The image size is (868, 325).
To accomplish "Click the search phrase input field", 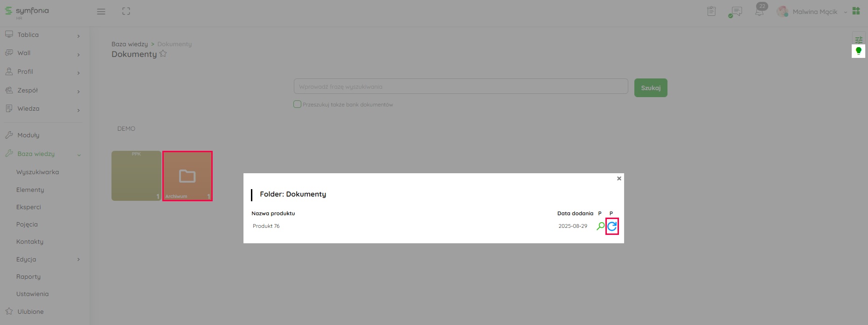I will tap(460, 86).
